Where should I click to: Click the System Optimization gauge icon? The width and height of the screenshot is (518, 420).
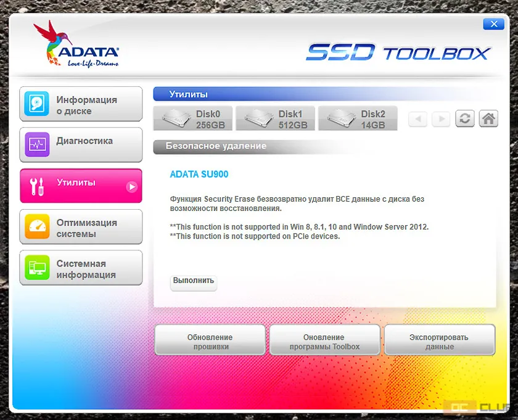click(36, 227)
